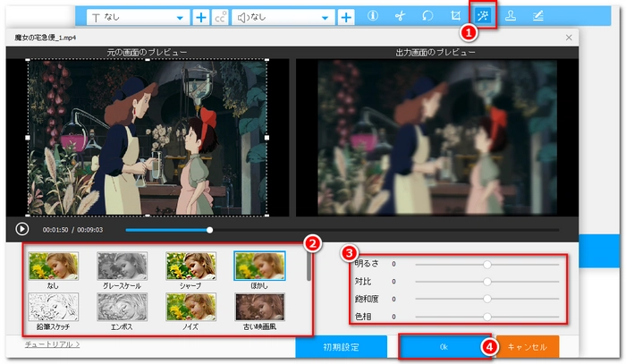Click the CC closed caption icon
Screen dimensions: 626x364
pyautogui.click(x=219, y=17)
